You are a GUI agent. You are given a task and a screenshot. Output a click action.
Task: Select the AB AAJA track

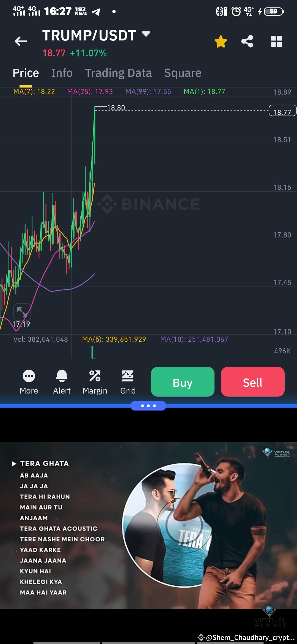pyautogui.click(x=34, y=476)
